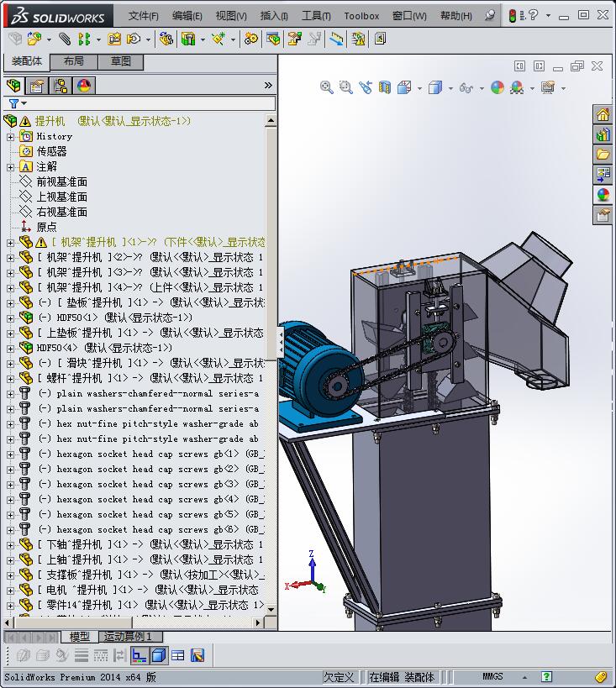Switch to the 布局 tab
The image size is (616, 688).
[74, 61]
